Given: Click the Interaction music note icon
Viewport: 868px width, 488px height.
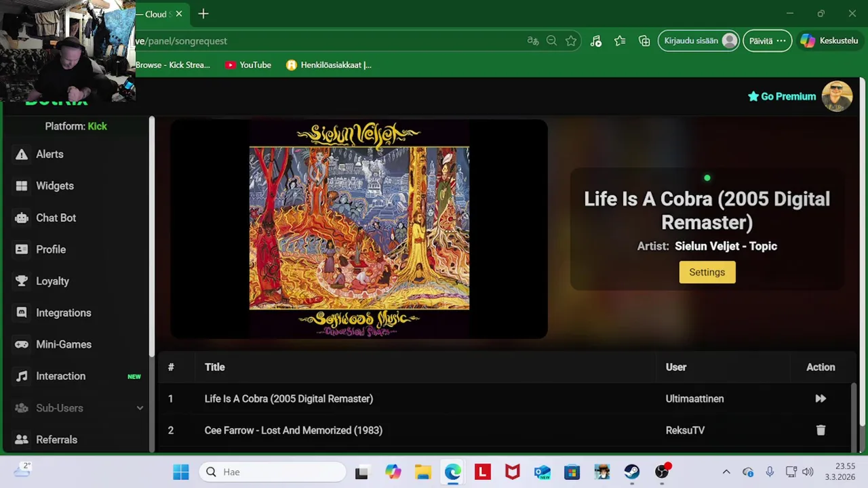Looking at the screenshot, I should pos(22,376).
